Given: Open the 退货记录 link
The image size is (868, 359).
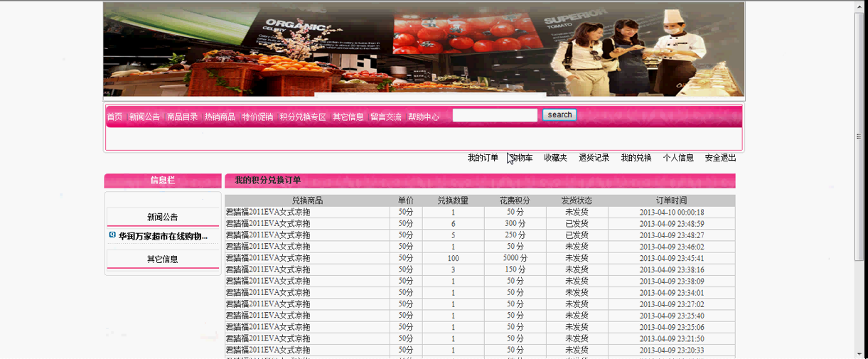Looking at the screenshot, I should pyautogui.click(x=594, y=158).
